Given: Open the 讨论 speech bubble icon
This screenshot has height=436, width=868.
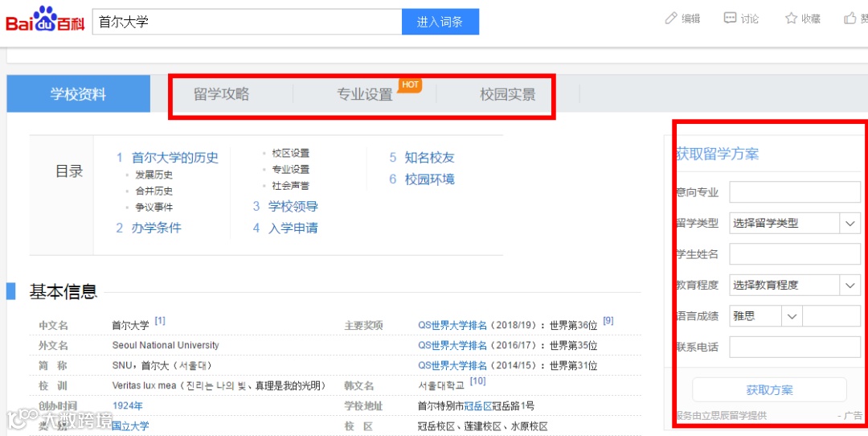Looking at the screenshot, I should point(730,19).
